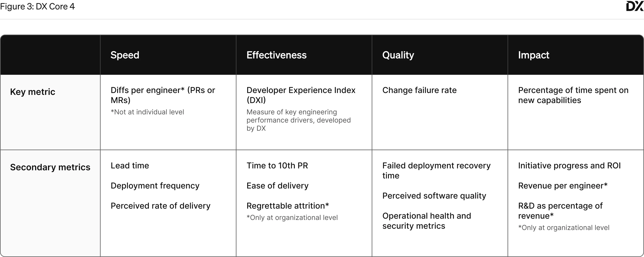Select the Regrettable attrition metric
Screen dimensions: 644x257
[287, 206]
